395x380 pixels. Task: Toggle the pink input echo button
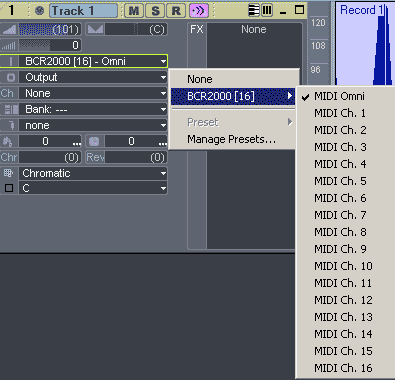pos(199,11)
